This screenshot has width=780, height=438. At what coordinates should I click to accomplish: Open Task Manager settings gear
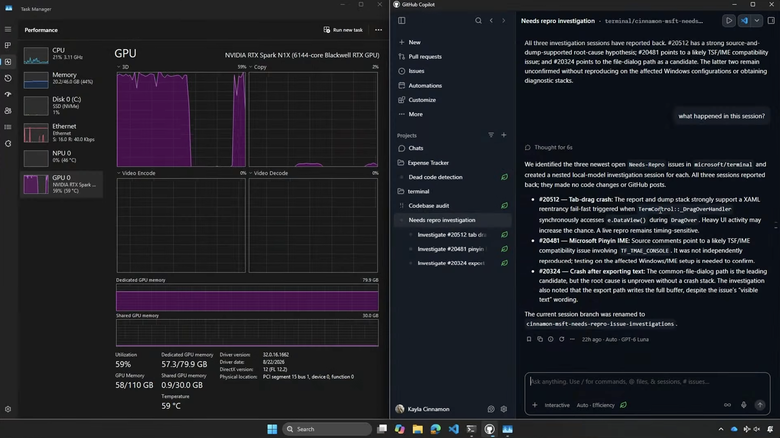coord(8,409)
